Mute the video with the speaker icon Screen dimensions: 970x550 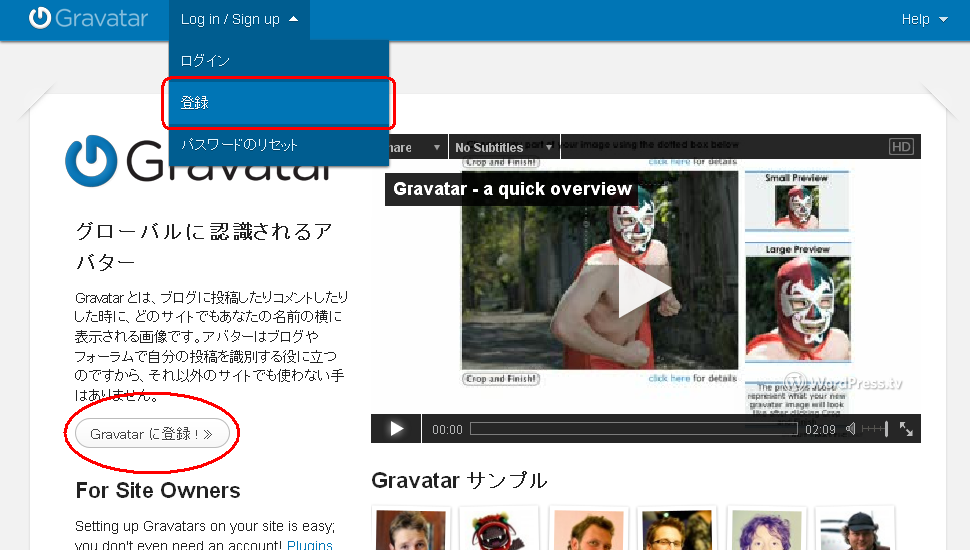pyautogui.click(x=851, y=429)
